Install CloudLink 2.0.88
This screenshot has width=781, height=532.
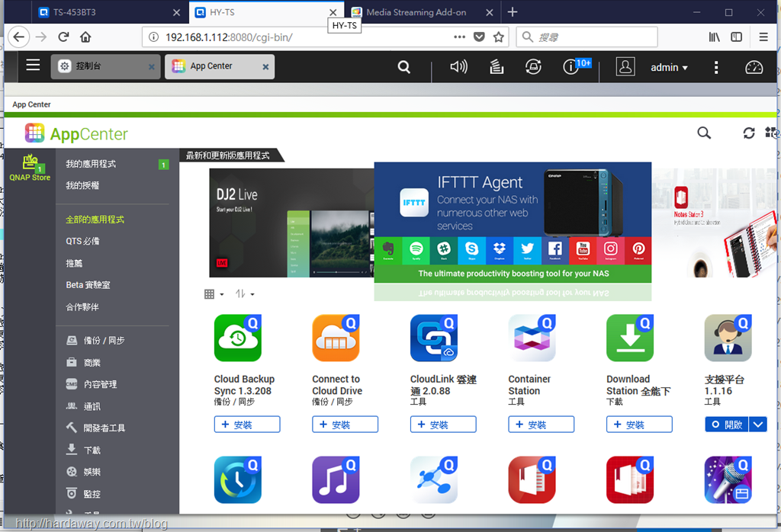[x=443, y=425]
